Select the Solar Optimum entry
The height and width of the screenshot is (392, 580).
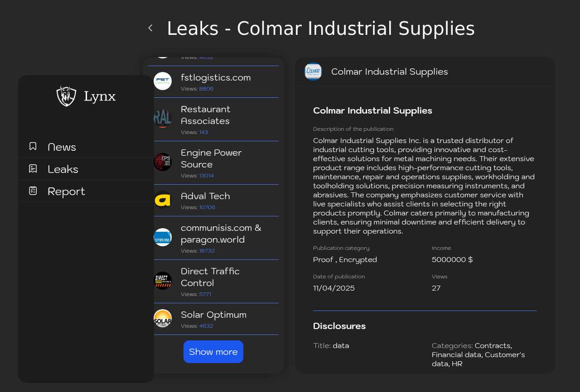(x=213, y=319)
